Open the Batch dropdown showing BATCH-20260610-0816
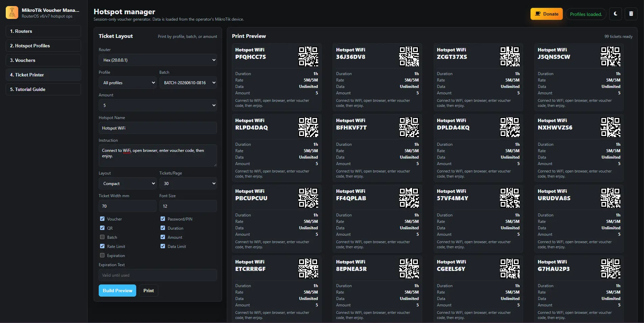 click(x=188, y=83)
